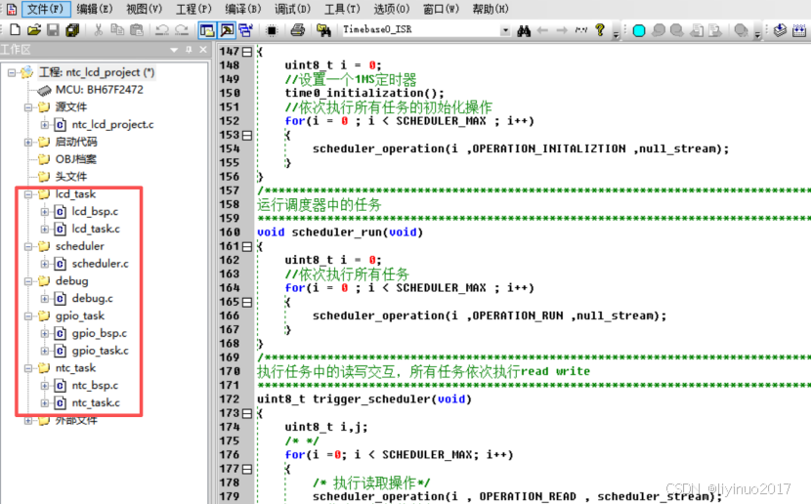Click the Save floppy disk icon

coord(53,30)
